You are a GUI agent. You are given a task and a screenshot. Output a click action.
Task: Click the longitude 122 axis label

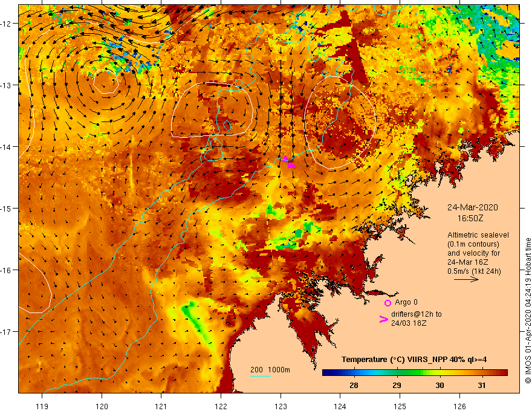pos(221,406)
